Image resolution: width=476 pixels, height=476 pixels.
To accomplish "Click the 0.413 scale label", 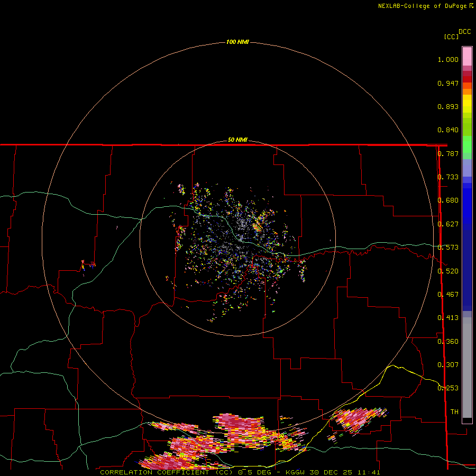I will pos(448,318).
